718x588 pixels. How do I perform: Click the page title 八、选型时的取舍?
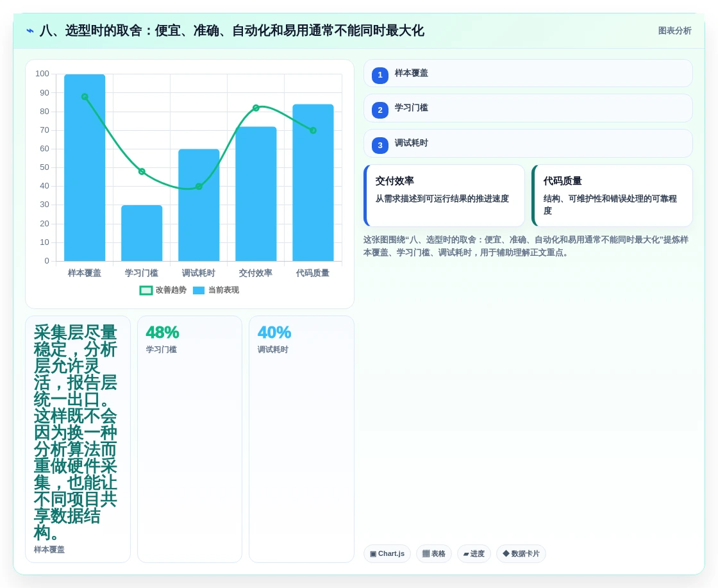coord(231,31)
